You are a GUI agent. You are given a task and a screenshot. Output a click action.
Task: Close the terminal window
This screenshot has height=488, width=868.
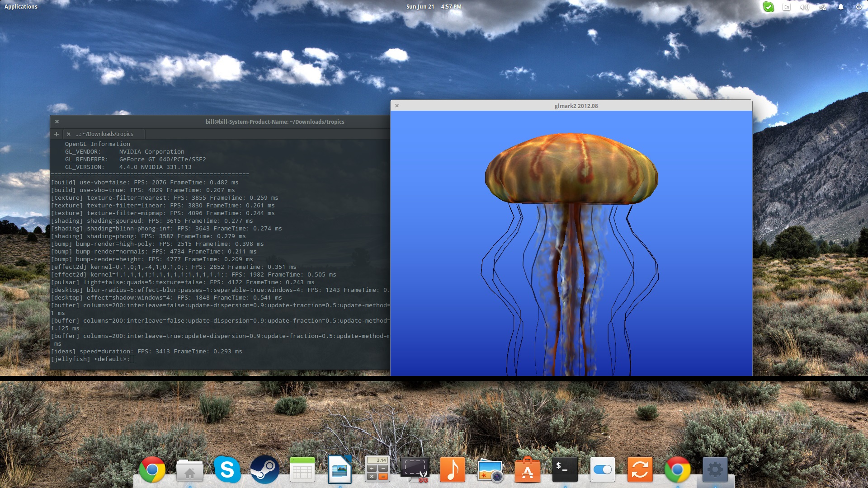(x=57, y=122)
